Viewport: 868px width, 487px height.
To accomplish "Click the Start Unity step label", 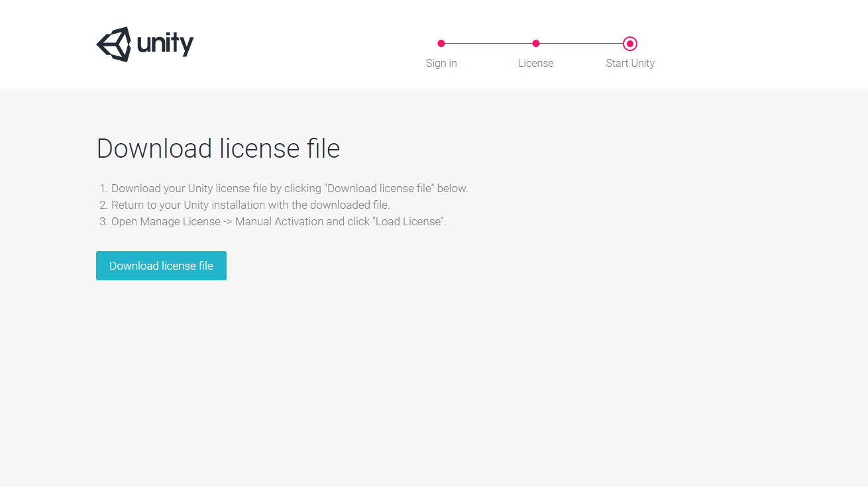I will point(630,64).
